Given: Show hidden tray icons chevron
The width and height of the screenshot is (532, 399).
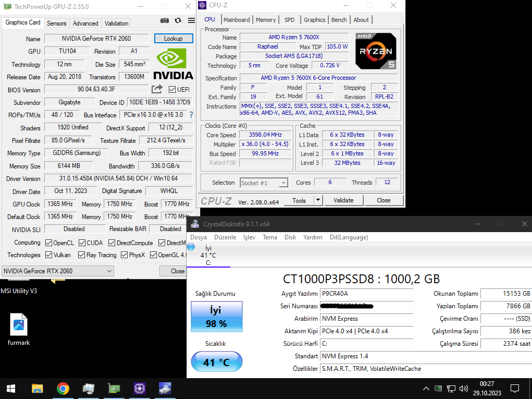Looking at the screenshot, I should [x=426, y=389].
